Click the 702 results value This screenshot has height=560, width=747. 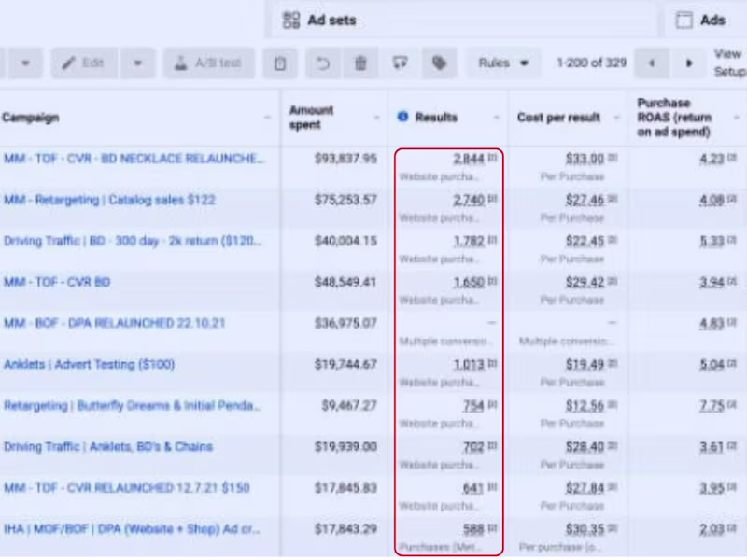[x=473, y=447]
